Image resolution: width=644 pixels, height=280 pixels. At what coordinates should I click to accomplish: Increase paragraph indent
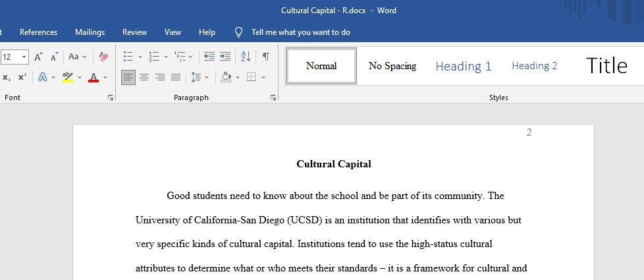coord(225,57)
